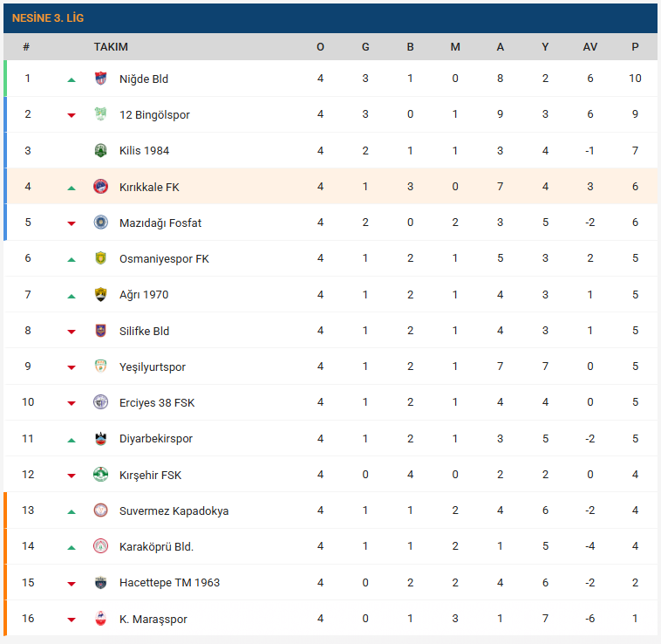Image resolution: width=661 pixels, height=644 pixels.
Task: Open the Suvermez Kapadokya team link
Action: click(x=174, y=510)
